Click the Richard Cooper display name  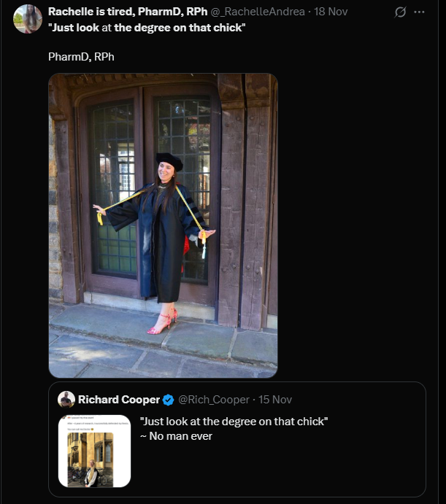point(119,400)
